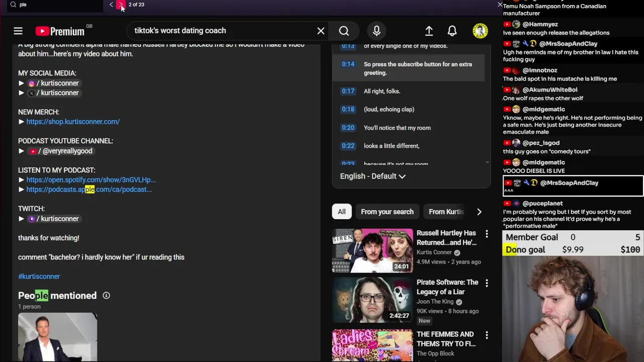Open Pirate Software Legacy of a Liar thumbnail
Viewport: 644px width, 362px height.
tap(372, 300)
